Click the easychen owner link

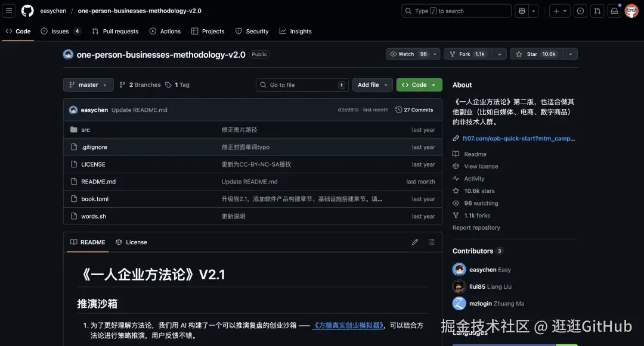(x=53, y=11)
